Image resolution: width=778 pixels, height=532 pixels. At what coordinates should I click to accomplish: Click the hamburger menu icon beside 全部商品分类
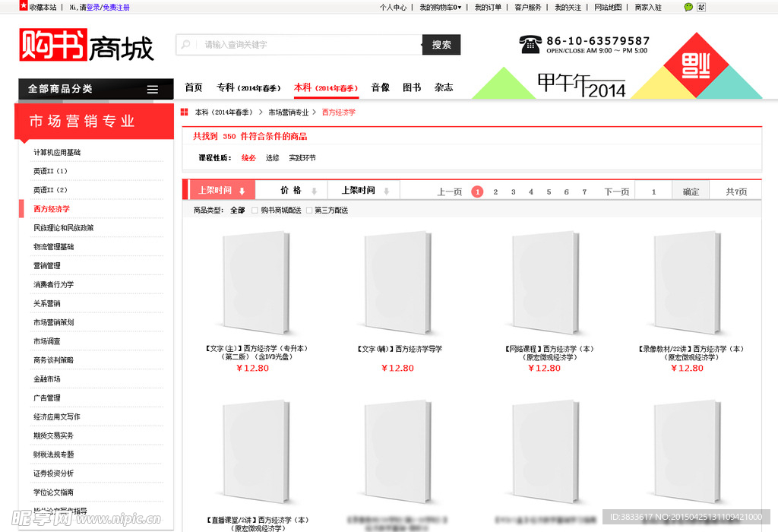pyautogui.click(x=153, y=90)
